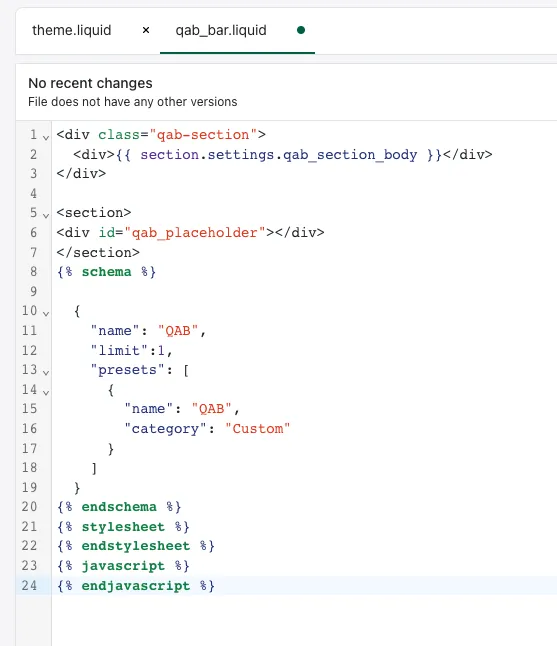Image resolution: width=557 pixels, height=646 pixels.
Task: Click line number 24 in the gutter
Action: [29, 585]
